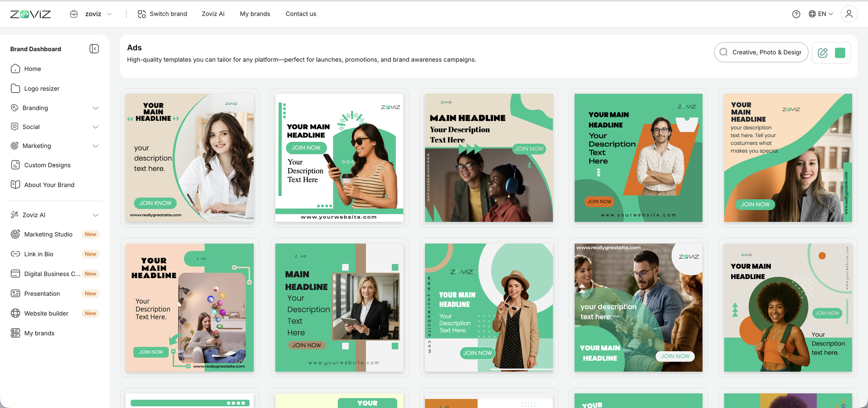Open Contact us in top navigation
Viewport: 868px width, 408px height.
pyautogui.click(x=301, y=14)
